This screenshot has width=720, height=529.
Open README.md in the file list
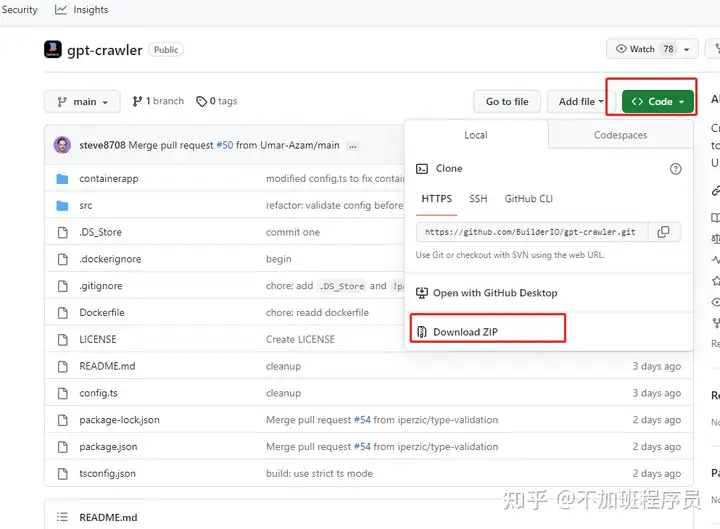point(107,366)
